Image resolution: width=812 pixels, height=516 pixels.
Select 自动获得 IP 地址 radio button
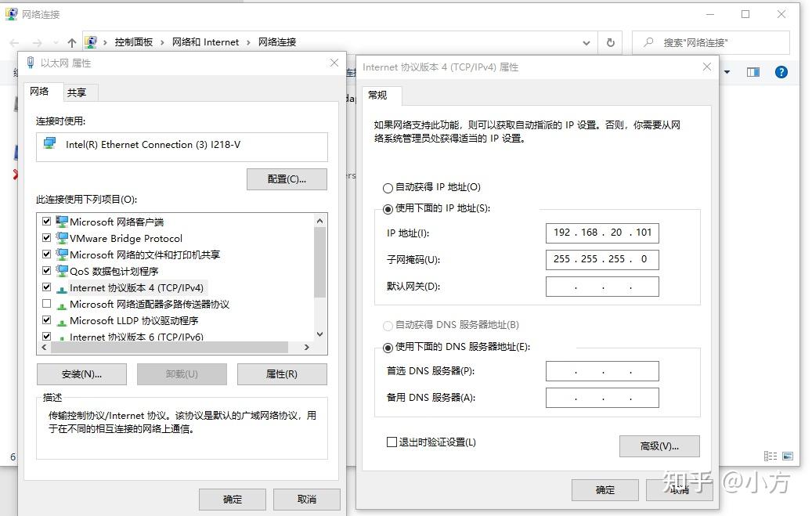tap(388, 187)
